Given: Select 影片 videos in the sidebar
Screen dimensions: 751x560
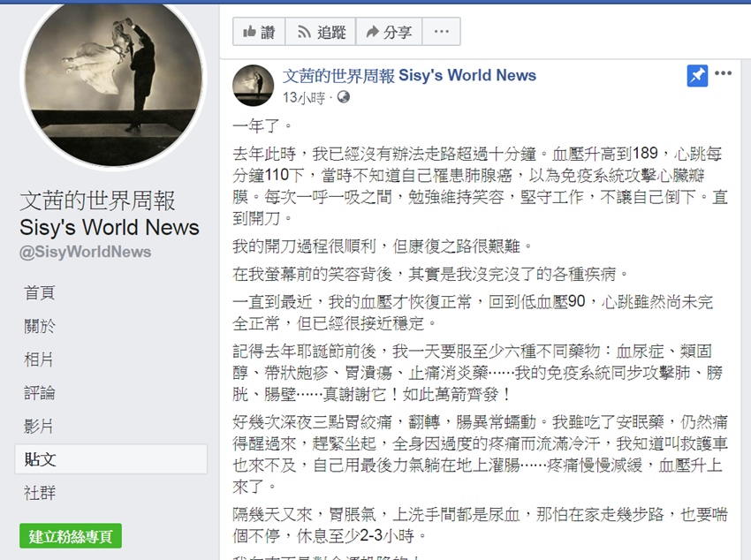Looking at the screenshot, I should (39, 426).
